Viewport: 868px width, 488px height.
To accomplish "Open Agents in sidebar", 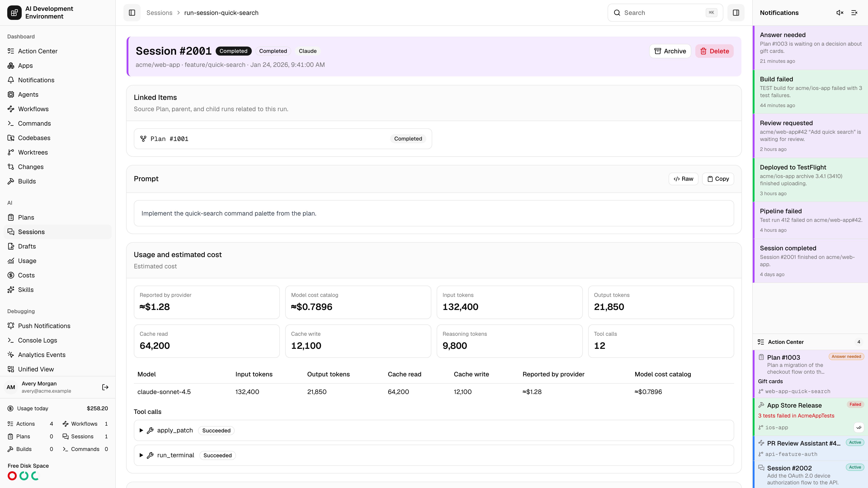I will [58, 95].
